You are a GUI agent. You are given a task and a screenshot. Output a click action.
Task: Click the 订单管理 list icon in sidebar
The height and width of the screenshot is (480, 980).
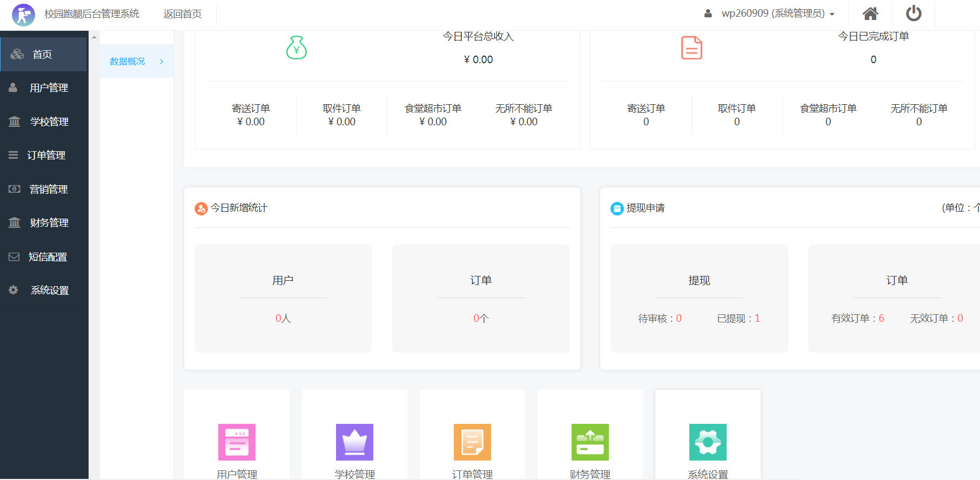click(x=14, y=155)
